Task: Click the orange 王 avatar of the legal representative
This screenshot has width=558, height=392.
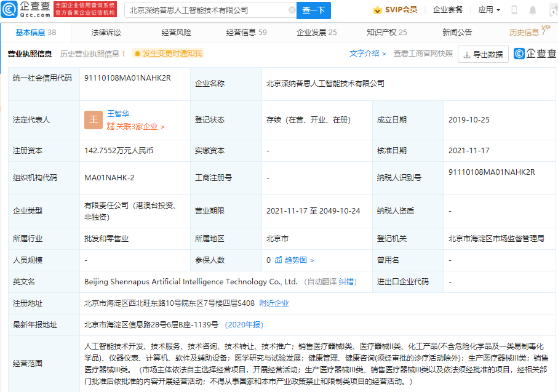Action: (x=94, y=120)
